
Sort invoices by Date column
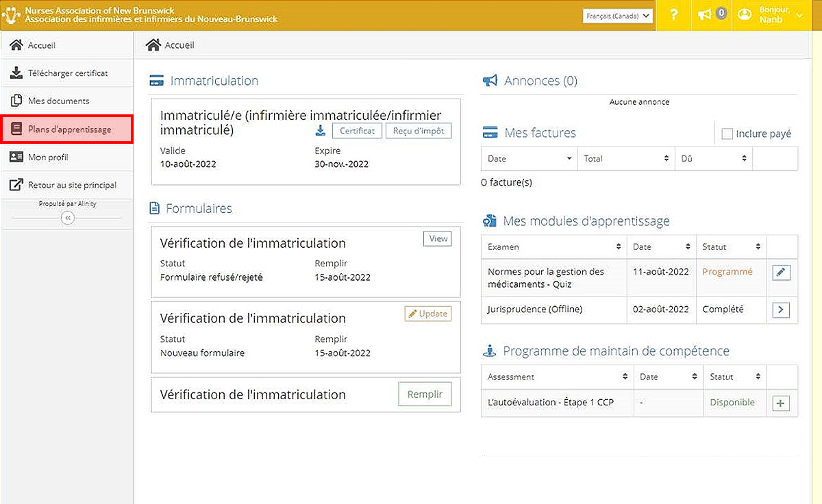[530, 159]
